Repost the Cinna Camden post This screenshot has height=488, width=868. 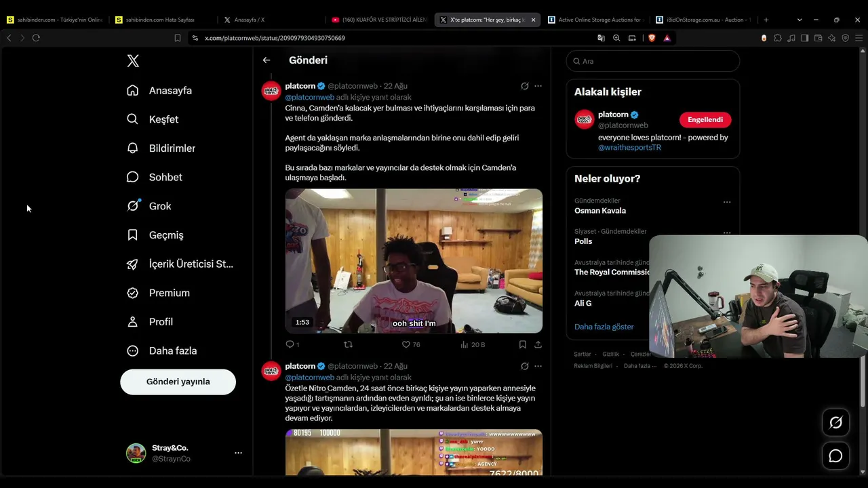coord(349,344)
